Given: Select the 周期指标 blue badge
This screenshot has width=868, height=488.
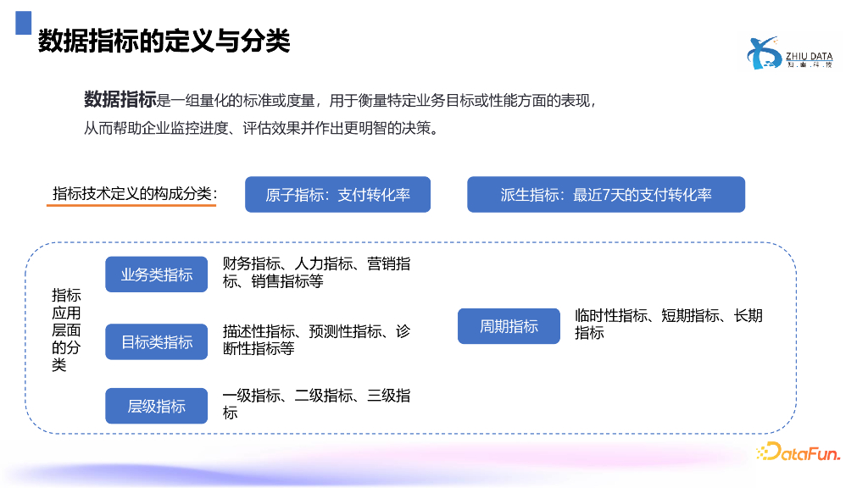Looking at the screenshot, I should pyautogui.click(x=509, y=325).
